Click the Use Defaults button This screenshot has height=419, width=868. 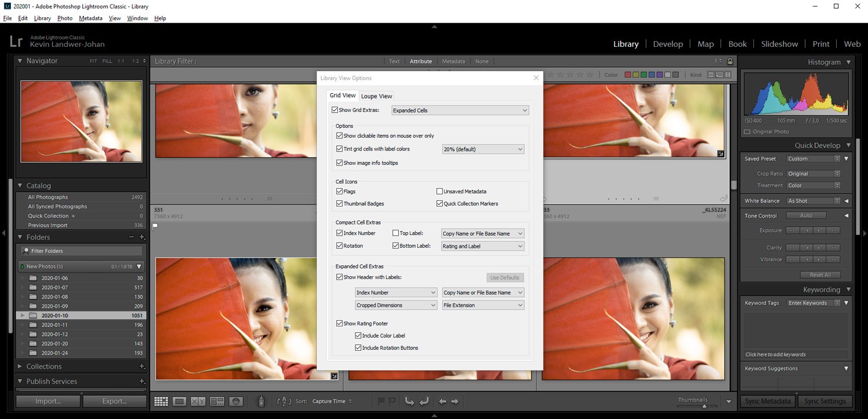coord(505,277)
